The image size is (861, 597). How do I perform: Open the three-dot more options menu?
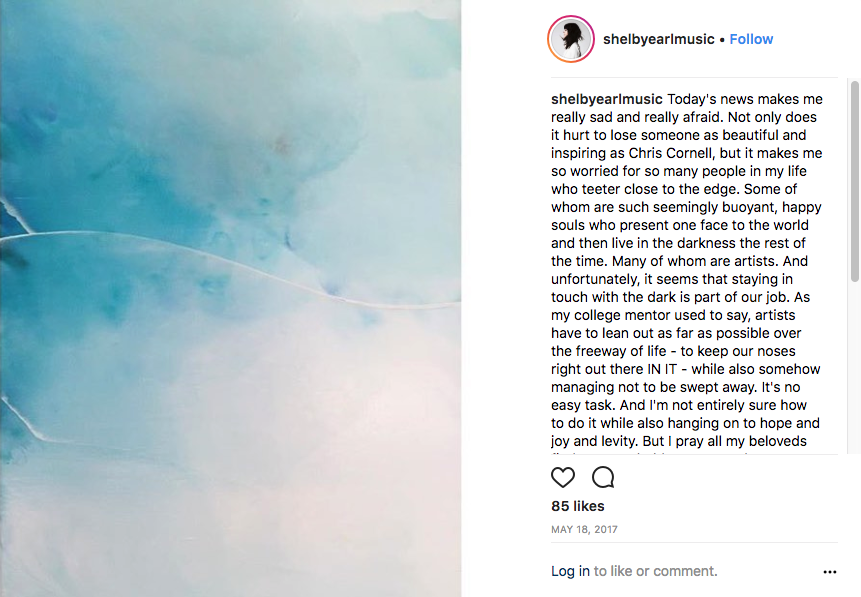(829, 572)
